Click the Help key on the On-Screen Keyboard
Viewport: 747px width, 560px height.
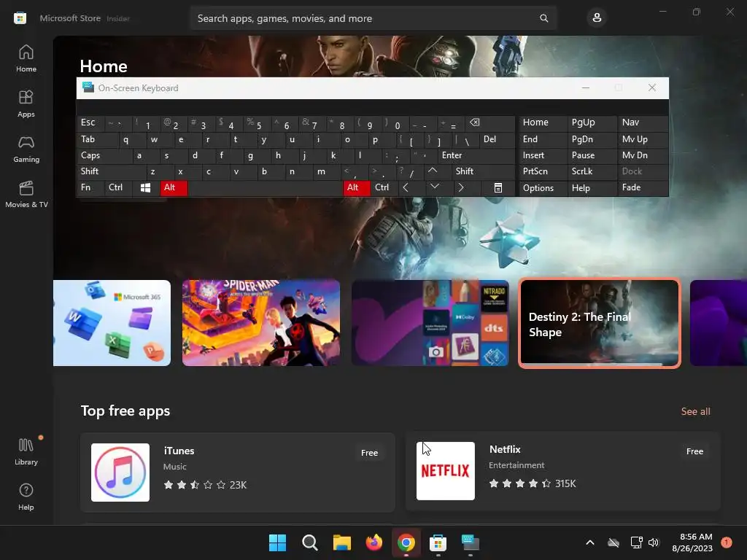point(592,187)
